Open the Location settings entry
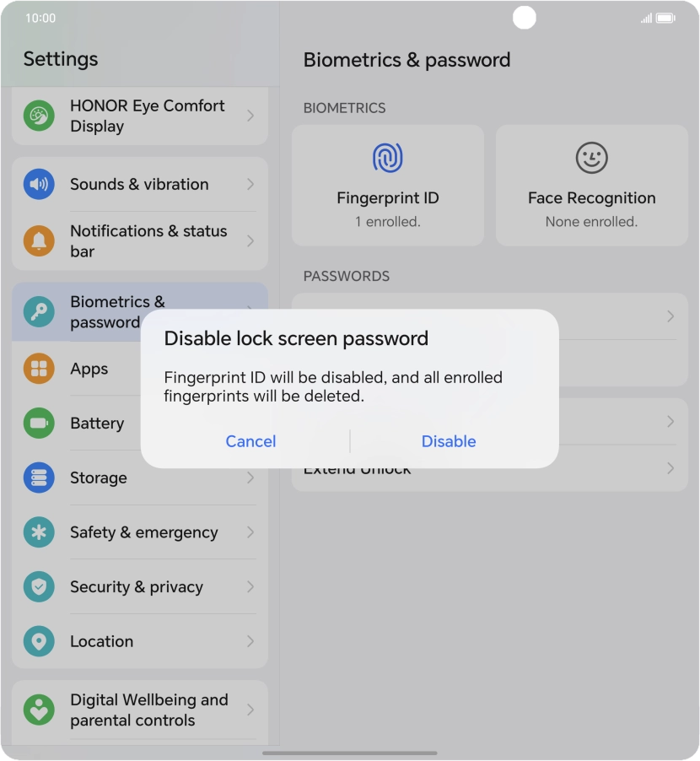 pos(101,641)
